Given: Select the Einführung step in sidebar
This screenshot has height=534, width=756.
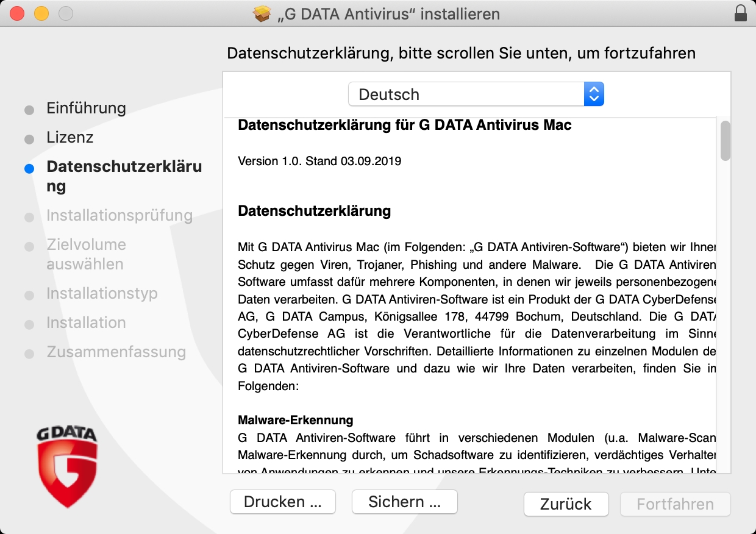Looking at the screenshot, I should pyautogui.click(x=86, y=108).
